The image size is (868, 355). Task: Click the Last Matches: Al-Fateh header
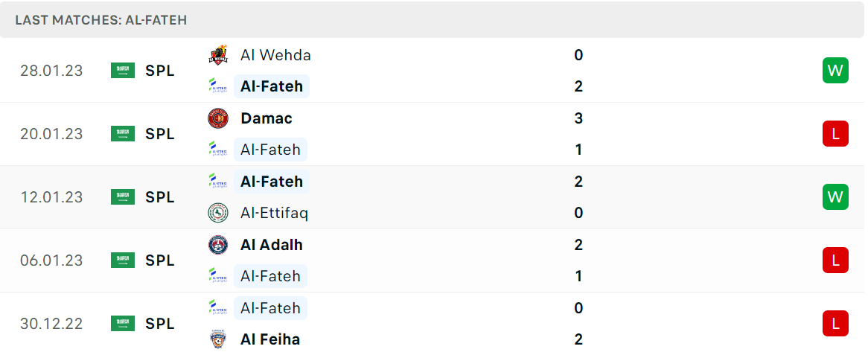coord(101,21)
